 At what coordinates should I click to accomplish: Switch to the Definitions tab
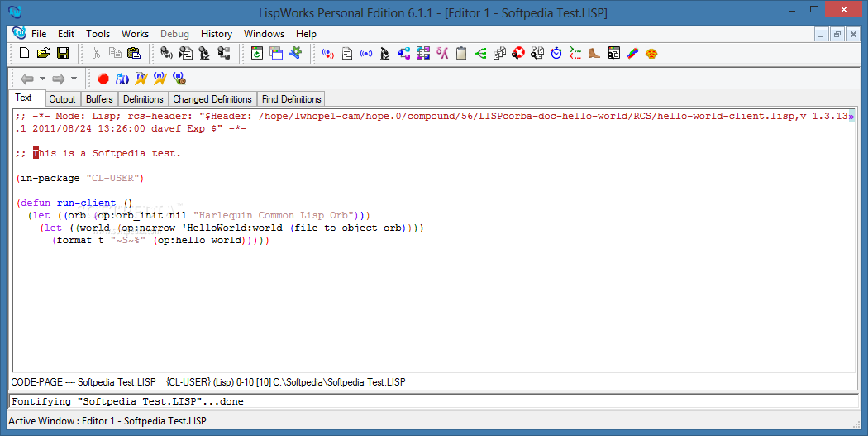[x=143, y=99]
